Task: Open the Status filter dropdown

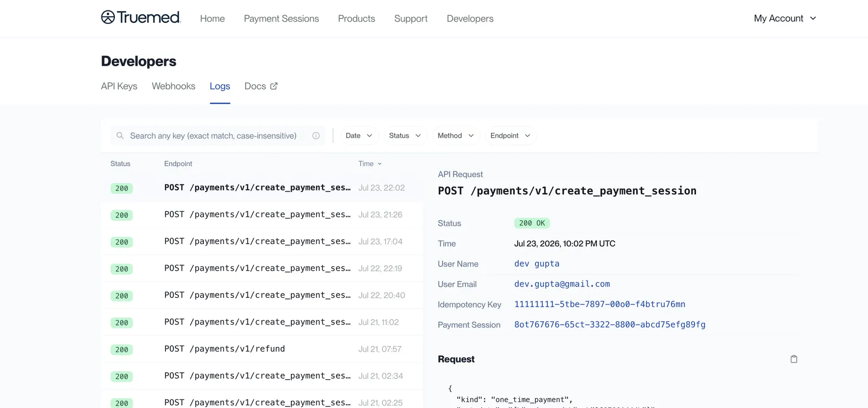Action: [405, 136]
